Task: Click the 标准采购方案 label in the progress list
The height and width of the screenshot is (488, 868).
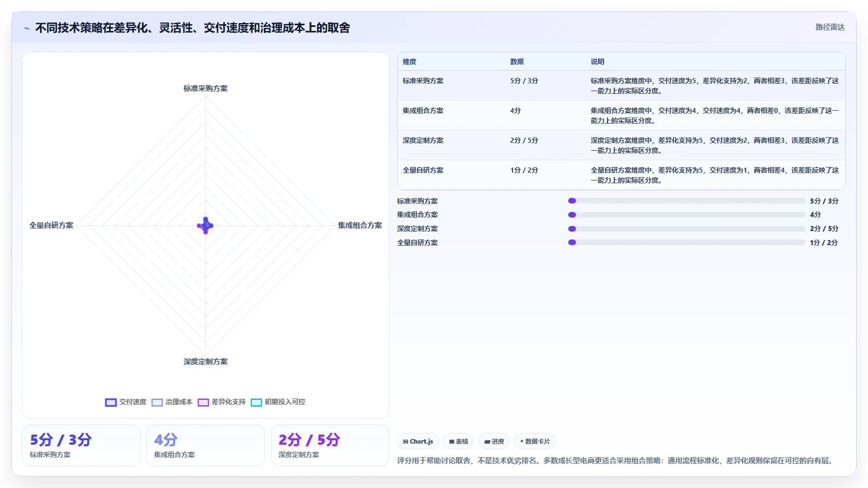Action: [417, 201]
